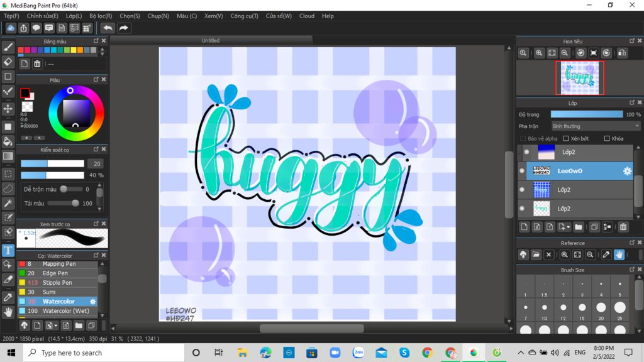Open the add-layer dropdown arrow in Lớp panel
This screenshot has height=362, width=644.
pyautogui.click(x=569, y=227)
